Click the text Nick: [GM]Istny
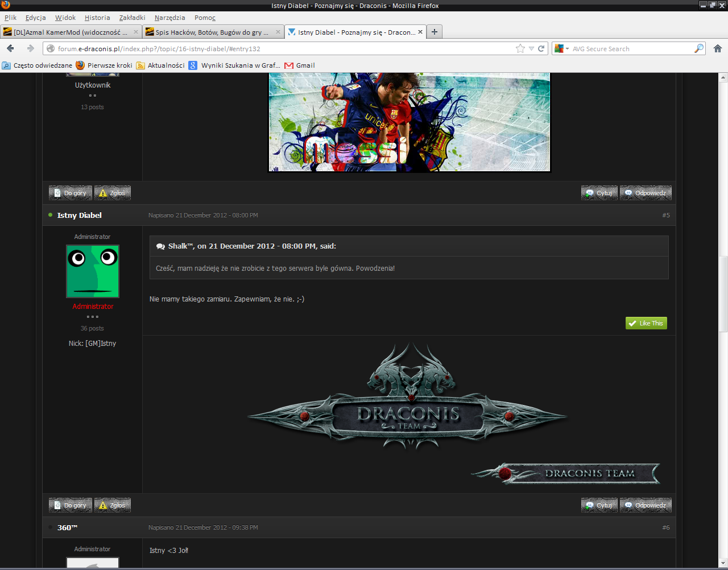The width and height of the screenshot is (728, 570). pos(92,344)
